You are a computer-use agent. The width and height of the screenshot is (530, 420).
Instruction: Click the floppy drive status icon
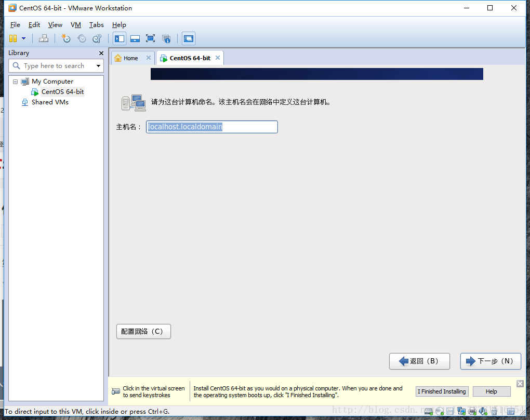click(x=450, y=411)
